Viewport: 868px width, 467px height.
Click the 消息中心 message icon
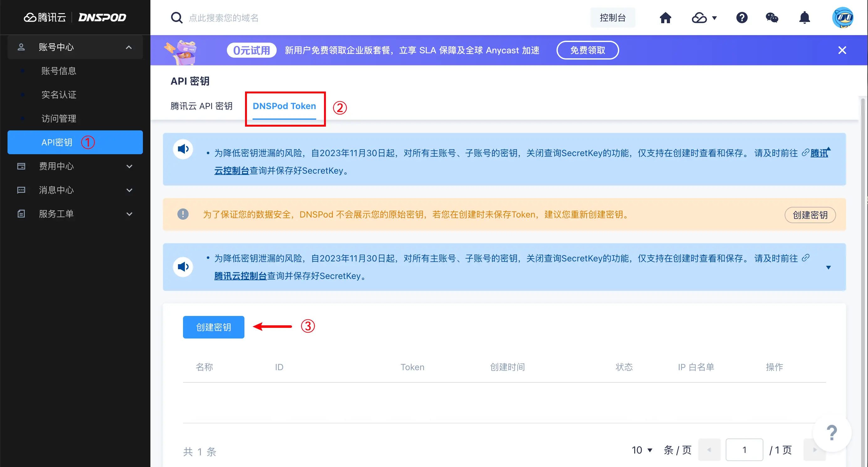click(21, 190)
